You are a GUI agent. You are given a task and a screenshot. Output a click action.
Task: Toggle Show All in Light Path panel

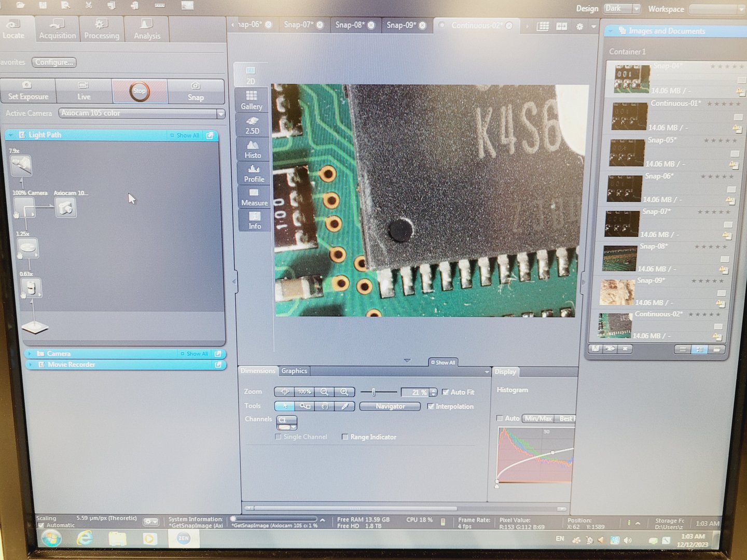click(x=185, y=135)
